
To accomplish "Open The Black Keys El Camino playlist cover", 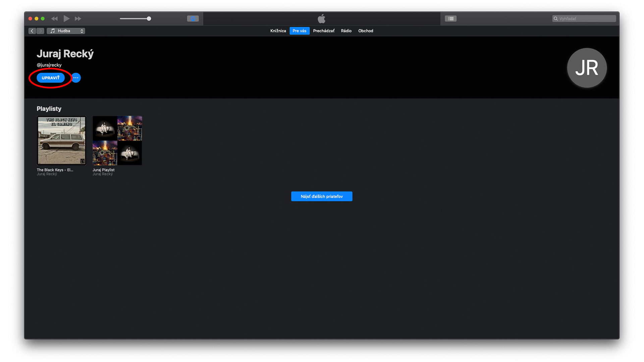I will (61, 140).
